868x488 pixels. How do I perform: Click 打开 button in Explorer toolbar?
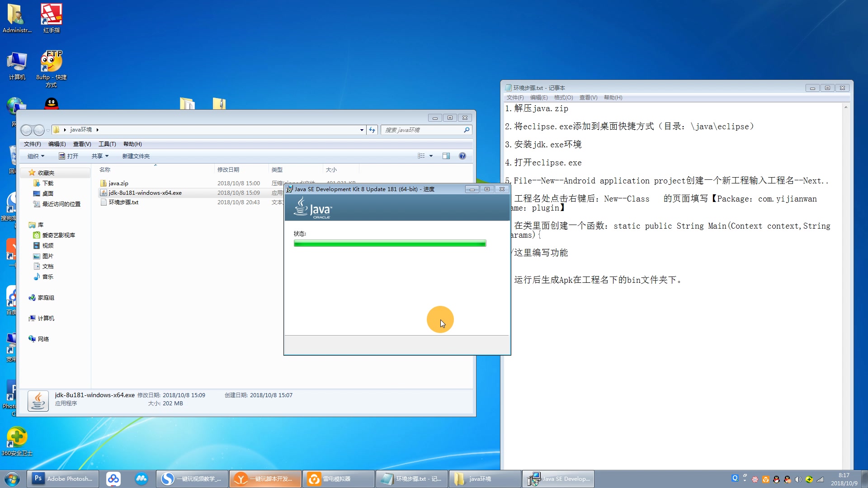pos(69,156)
